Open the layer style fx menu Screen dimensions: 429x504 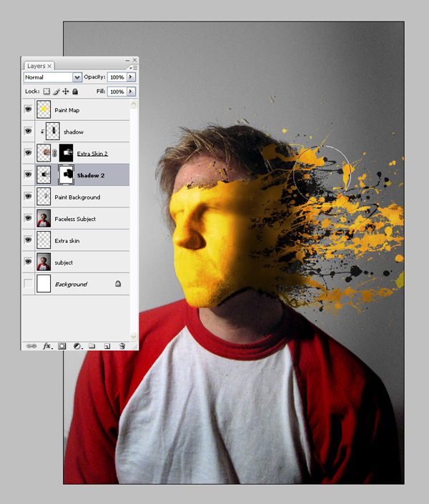[48, 346]
